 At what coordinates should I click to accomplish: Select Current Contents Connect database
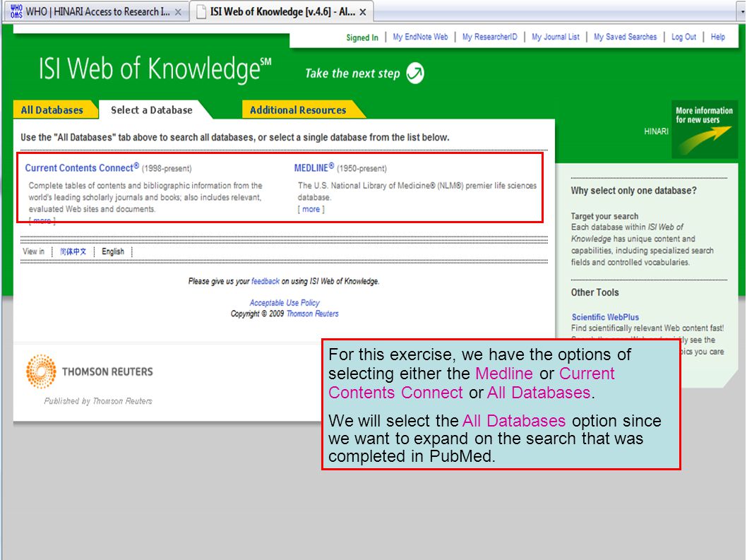click(x=82, y=168)
